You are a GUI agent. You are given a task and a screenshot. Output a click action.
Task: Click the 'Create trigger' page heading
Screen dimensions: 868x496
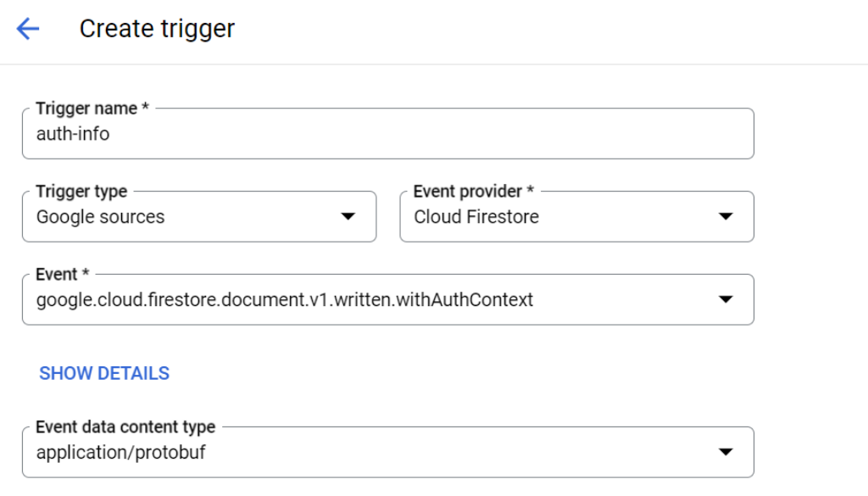pos(157,30)
